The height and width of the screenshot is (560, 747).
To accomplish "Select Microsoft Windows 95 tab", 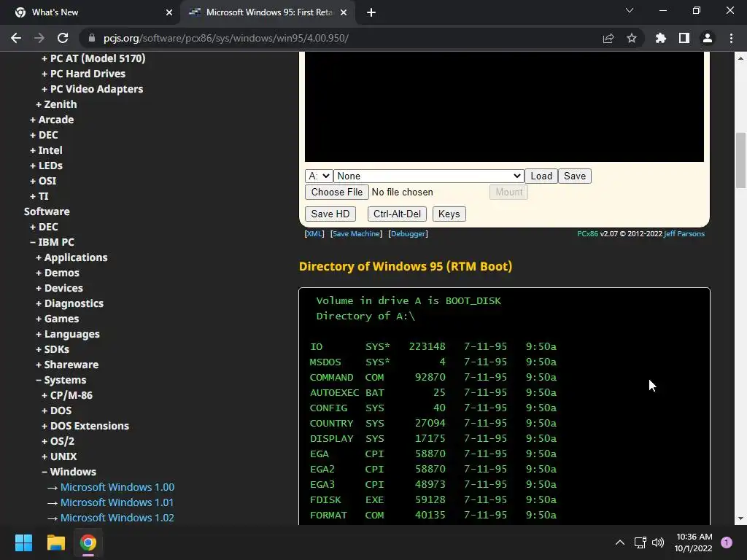I will pyautogui.click(x=268, y=12).
